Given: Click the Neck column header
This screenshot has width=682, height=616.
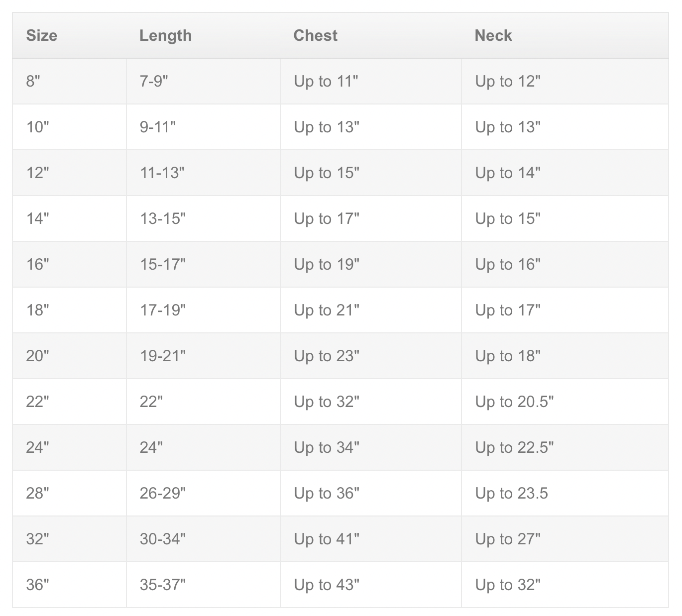Looking at the screenshot, I should click(565, 35).
